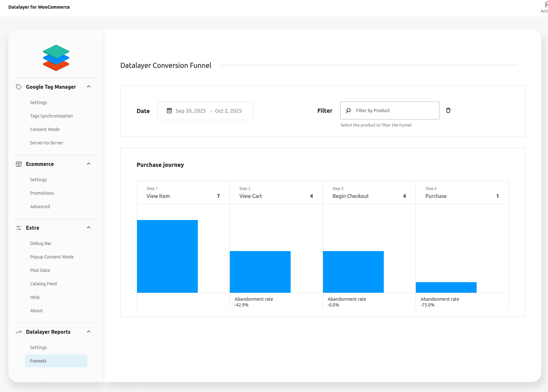Click the Extra sliders icon

coord(19,228)
